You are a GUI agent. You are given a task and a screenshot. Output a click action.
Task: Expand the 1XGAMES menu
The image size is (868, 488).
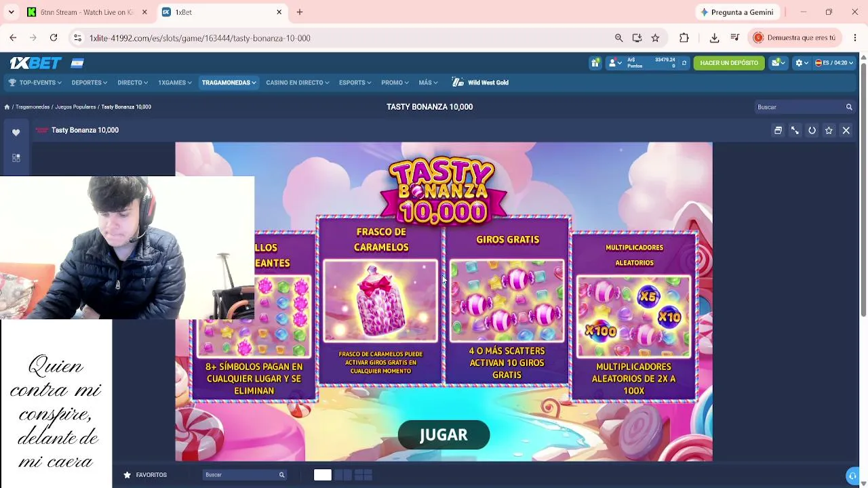[x=175, y=83]
